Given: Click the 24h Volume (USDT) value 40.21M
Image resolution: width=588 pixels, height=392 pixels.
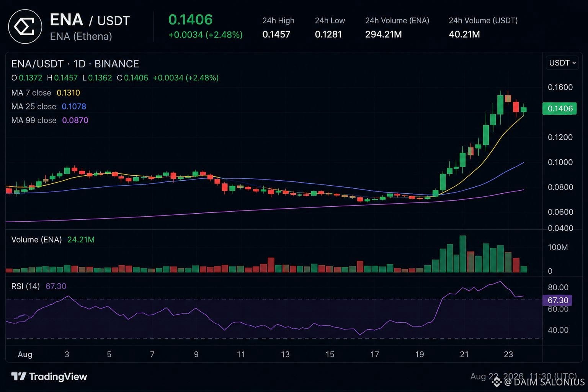Looking at the screenshot, I should (464, 34).
